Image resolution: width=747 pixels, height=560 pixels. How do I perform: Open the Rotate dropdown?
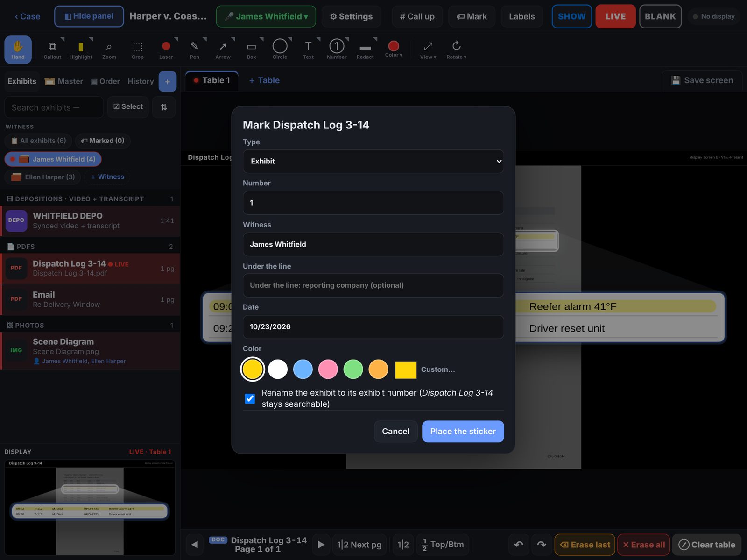pyautogui.click(x=457, y=50)
